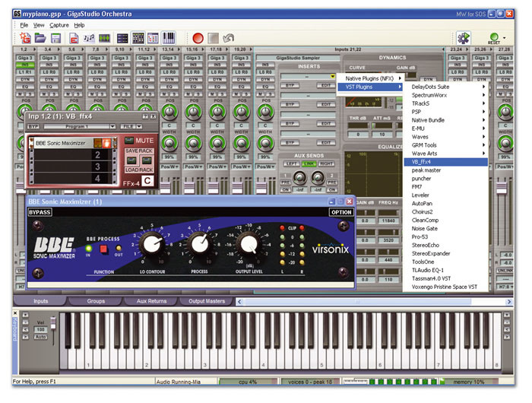Click the rack-style loader view toolbar icon

click(x=122, y=38)
